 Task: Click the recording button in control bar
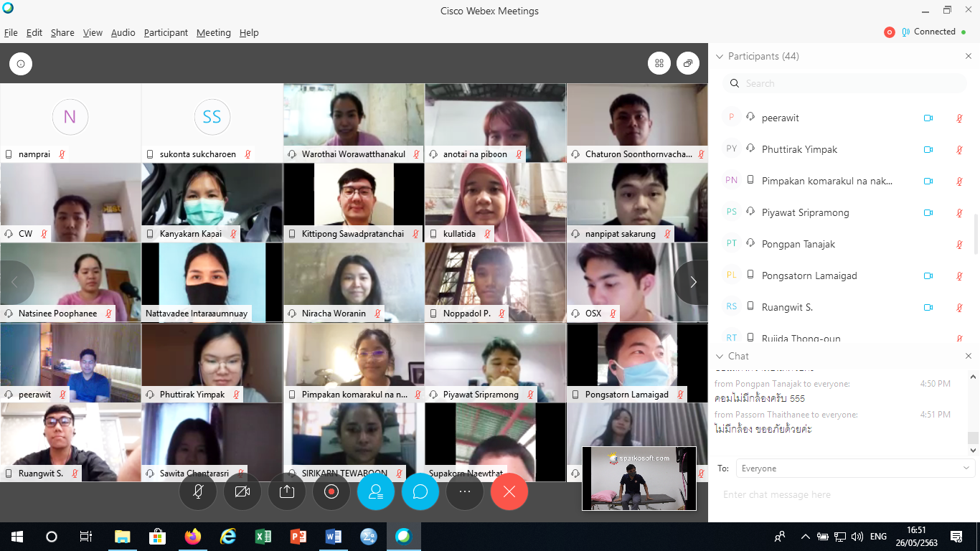(x=331, y=491)
